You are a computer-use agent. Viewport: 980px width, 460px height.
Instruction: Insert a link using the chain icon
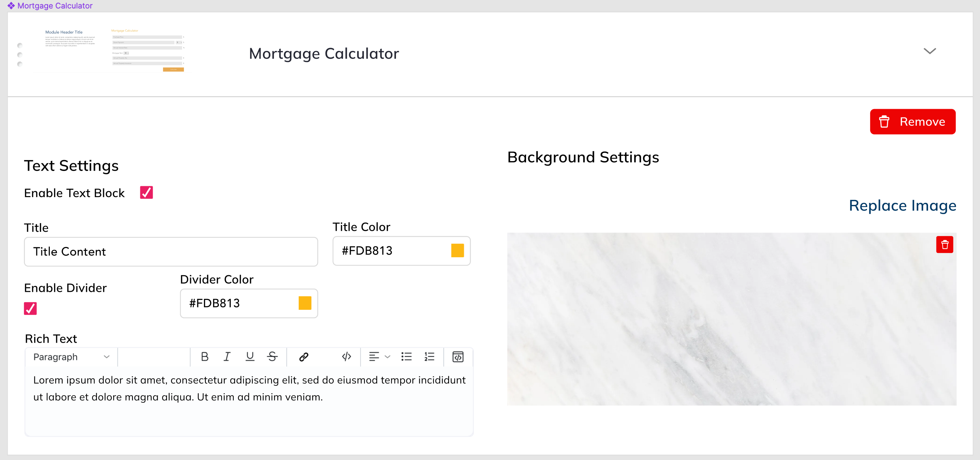[303, 356]
